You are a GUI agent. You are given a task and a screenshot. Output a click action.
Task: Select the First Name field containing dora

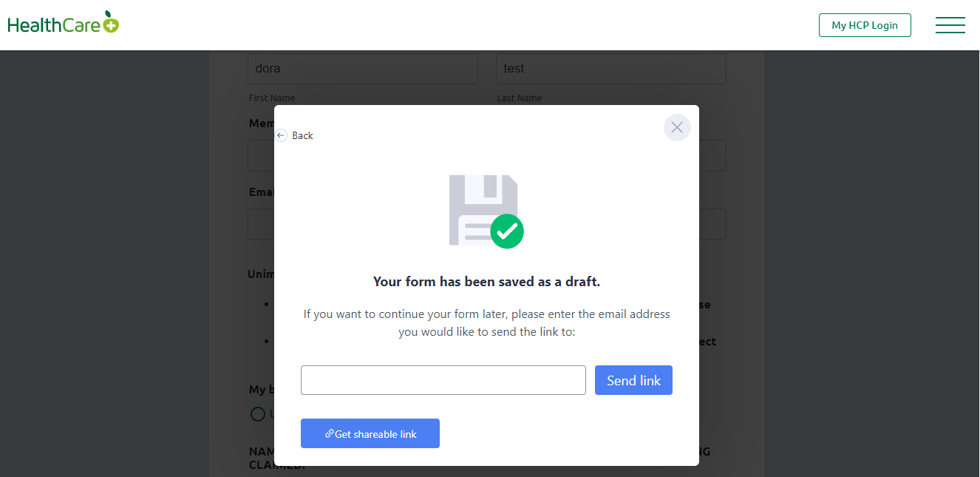(363, 68)
